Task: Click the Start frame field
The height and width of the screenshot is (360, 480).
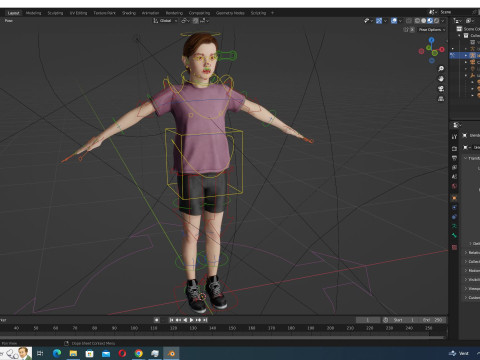Action: click(404, 320)
